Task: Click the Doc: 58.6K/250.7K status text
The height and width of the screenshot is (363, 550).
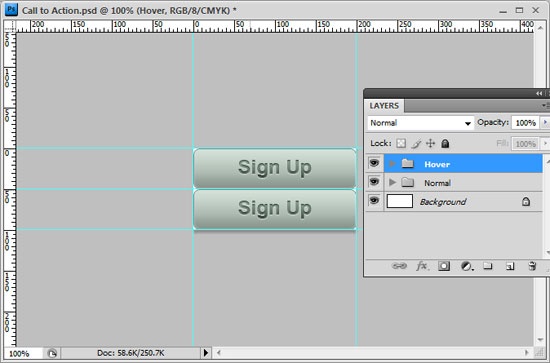Action: tap(130, 353)
